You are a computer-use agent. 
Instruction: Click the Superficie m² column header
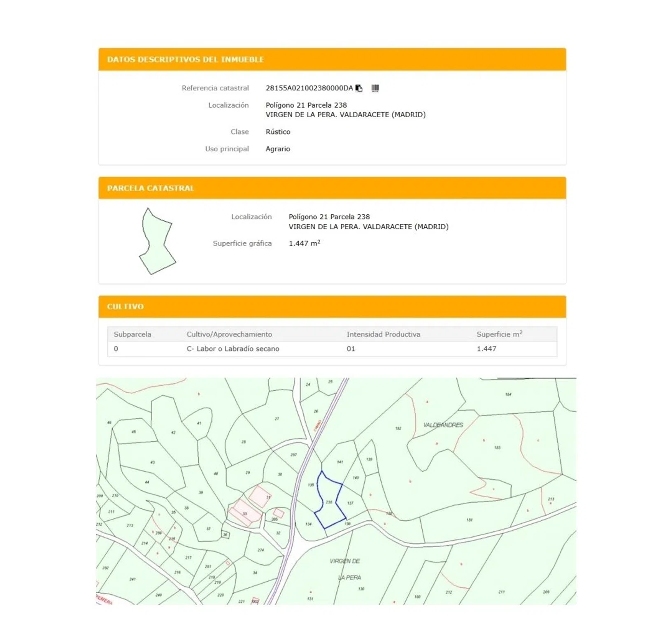pyautogui.click(x=499, y=334)
